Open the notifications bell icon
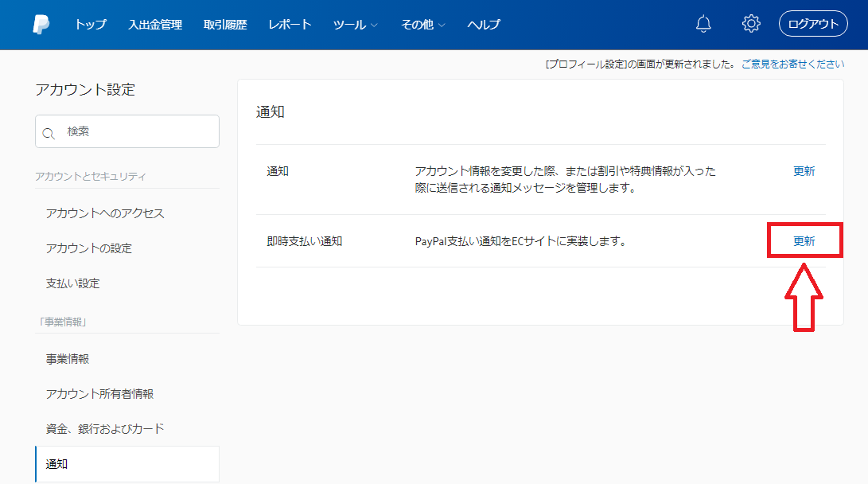Screen dimensions: 868x484 (703, 24)
